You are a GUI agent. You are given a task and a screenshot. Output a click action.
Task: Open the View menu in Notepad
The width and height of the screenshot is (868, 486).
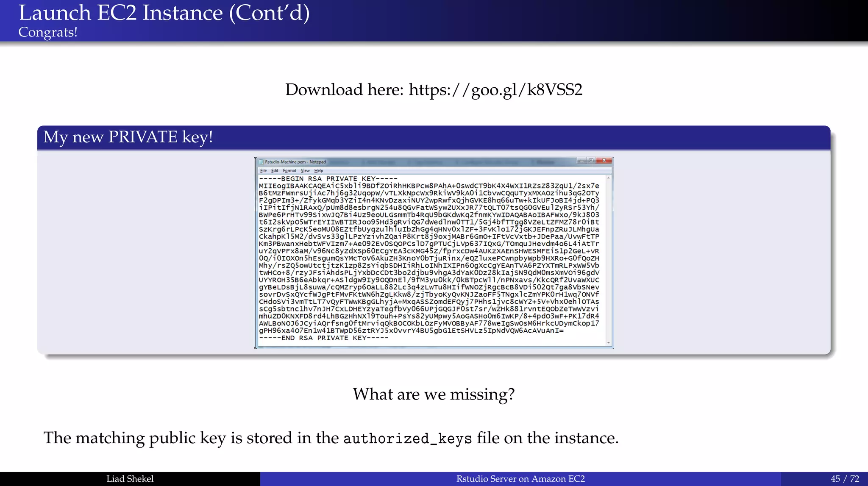point(305,171)
